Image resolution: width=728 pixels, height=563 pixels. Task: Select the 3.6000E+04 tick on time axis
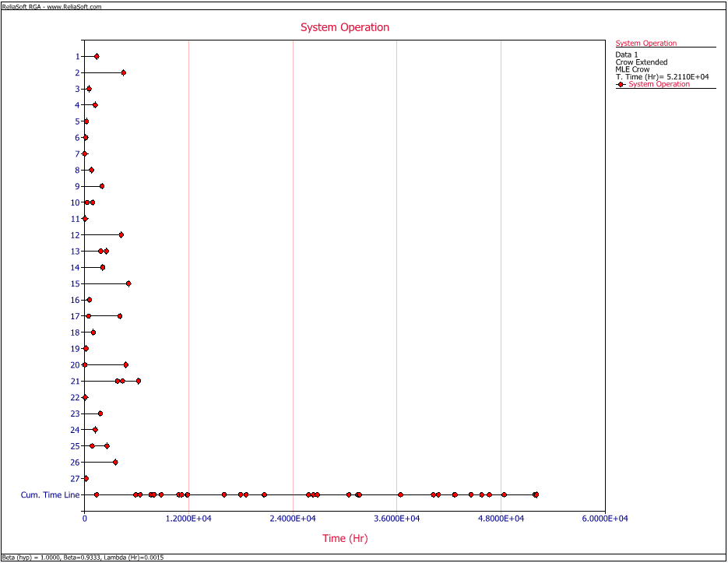[x=396, y=518]
